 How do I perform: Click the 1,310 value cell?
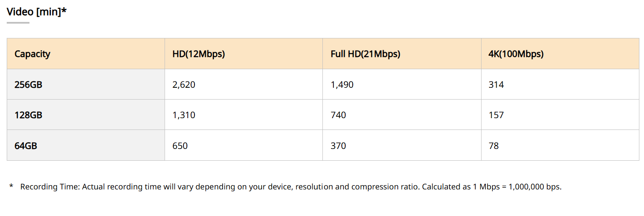point(184,115)
